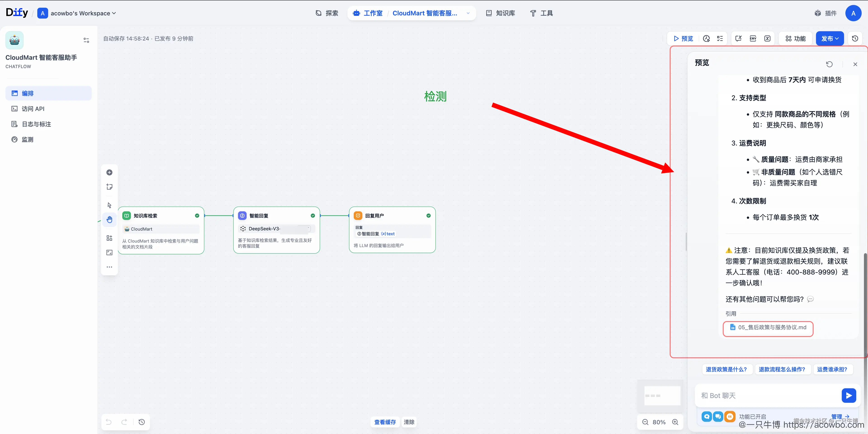The height and width of the screenshot is (434, 868).
Task: Click 清除 (Clear) button
Action: click(409, 422)
